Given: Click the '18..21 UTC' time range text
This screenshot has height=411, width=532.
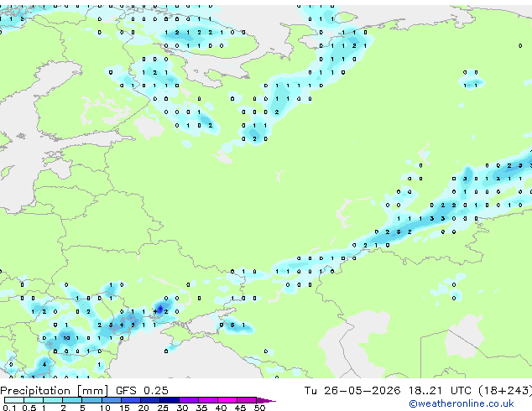Looking at the screenshot, I should pyautogui.click(x=440, y=391).
